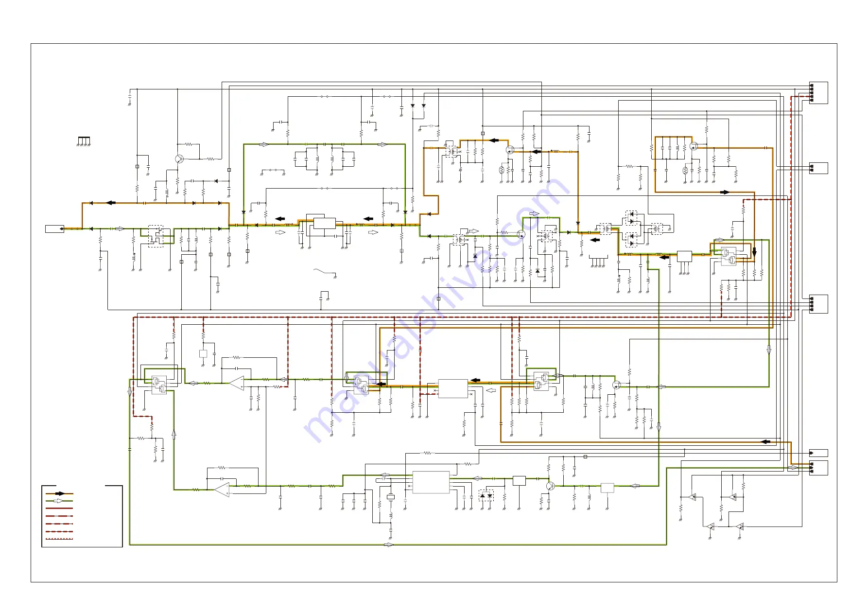This screenshot has height=614, width=868.
Task: Click the green line with white arrow in legend
Action: (x=59, y=501)
